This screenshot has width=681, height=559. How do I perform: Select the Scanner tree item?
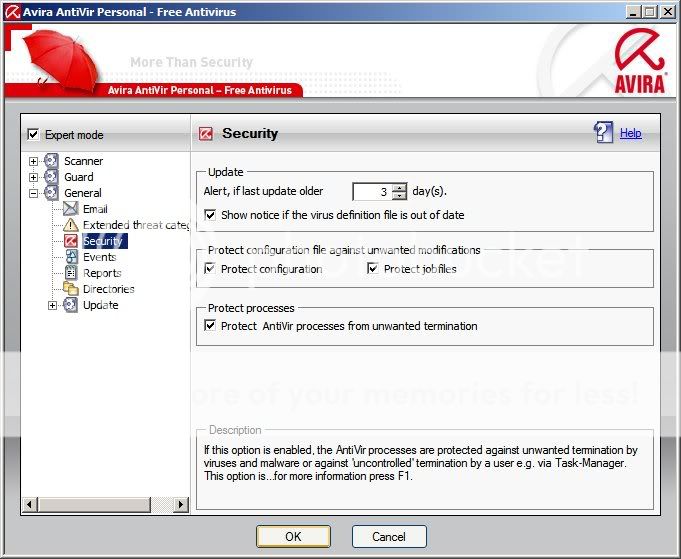click(x=83, y=161)
